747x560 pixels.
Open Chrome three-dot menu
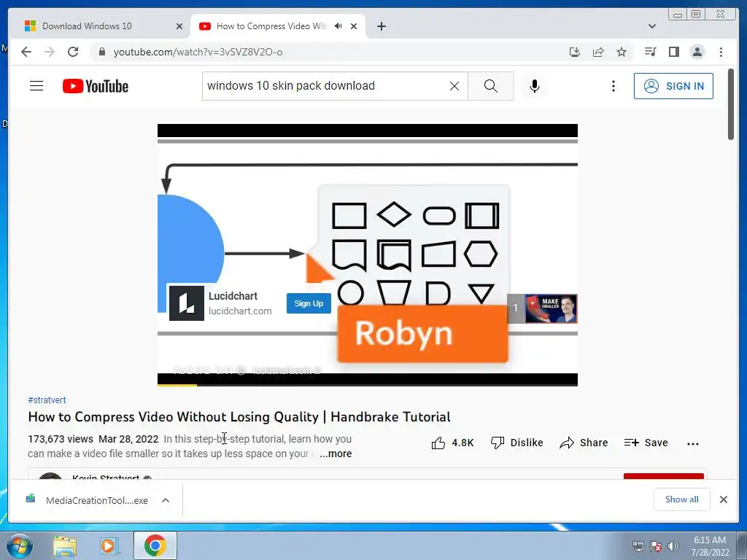(x=721, y=52)
